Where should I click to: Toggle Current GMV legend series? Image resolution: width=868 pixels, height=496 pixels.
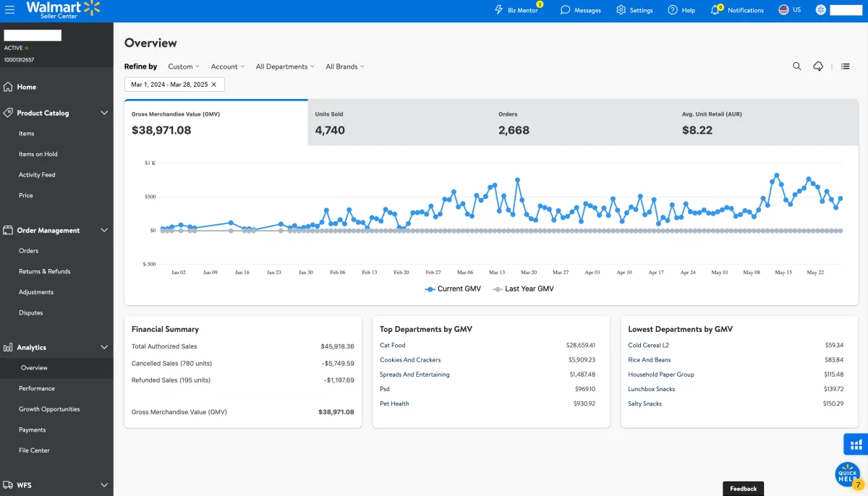[x=454, y=288]
